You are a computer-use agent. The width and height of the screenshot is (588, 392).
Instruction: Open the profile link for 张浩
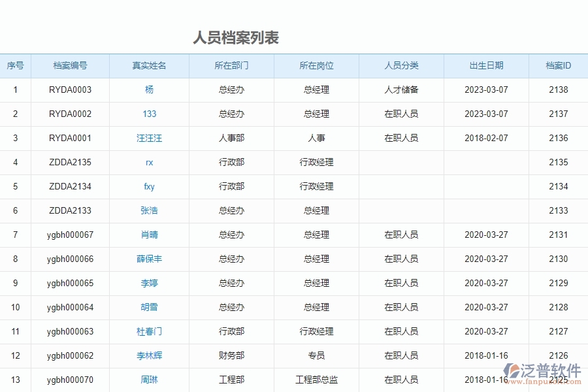[149, 210]
